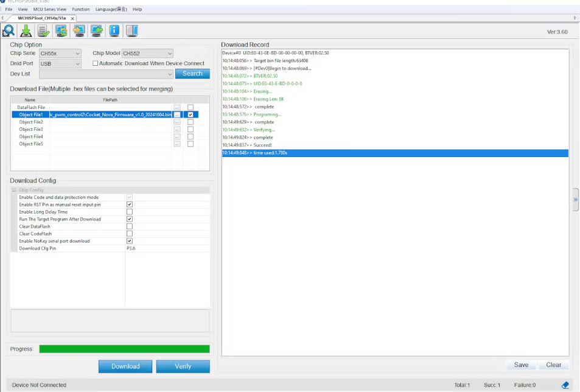Open the View menu
The width and height of the screenshot is (580, 392).
[23, 9]
